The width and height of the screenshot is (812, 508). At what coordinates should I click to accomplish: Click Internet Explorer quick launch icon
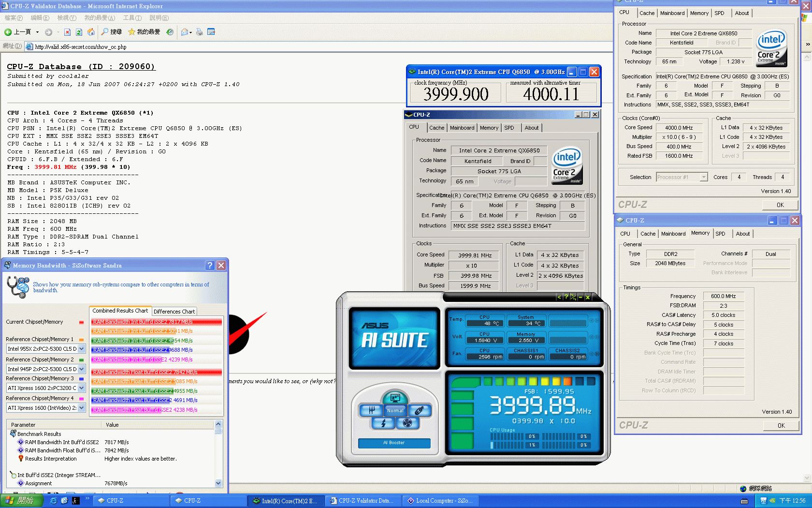(54, 501)
